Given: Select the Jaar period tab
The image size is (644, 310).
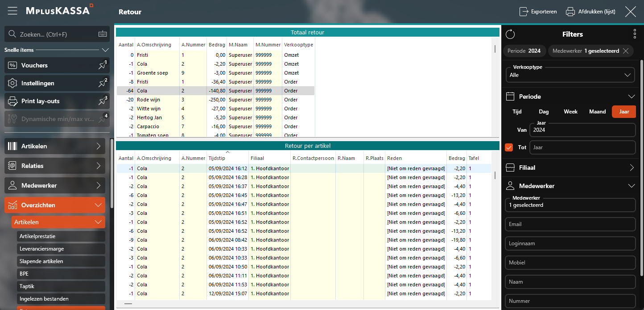Looking at the screenshot, I should (624, 112).
